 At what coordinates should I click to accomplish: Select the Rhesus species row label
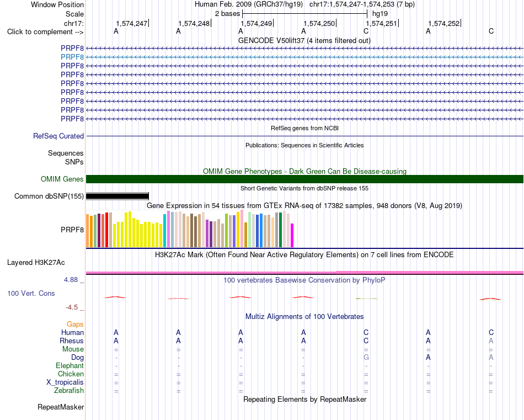(72, 341)
